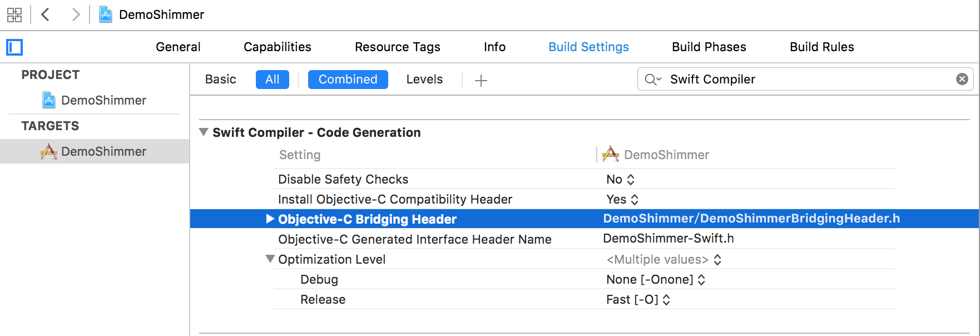
Task: Switch to Combined view
Action: (348, 79)
